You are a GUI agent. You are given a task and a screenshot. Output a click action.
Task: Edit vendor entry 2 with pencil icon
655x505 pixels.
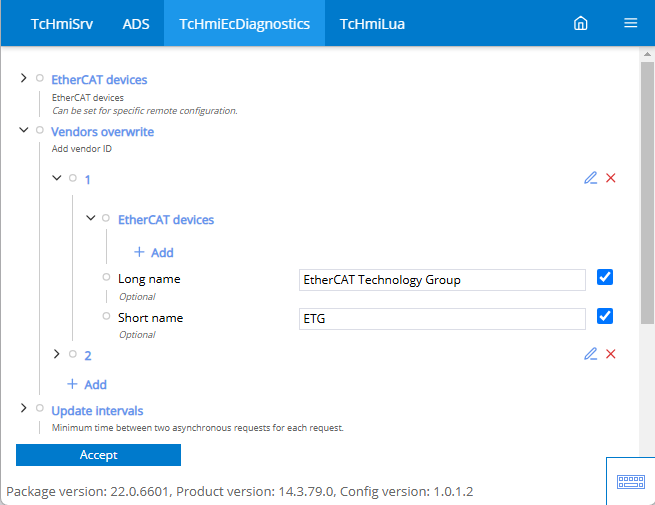pyautogui.click(x=590, y=354)
